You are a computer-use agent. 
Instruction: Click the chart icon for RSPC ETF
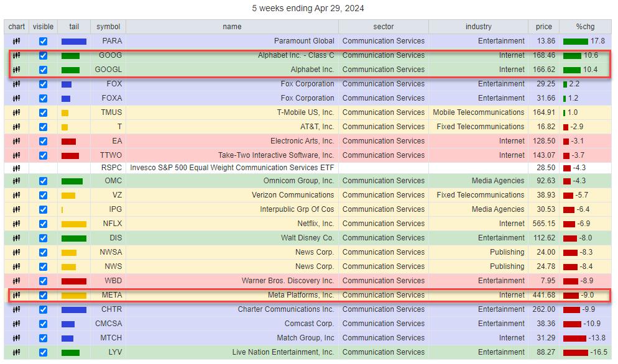[x=16, y=168]
